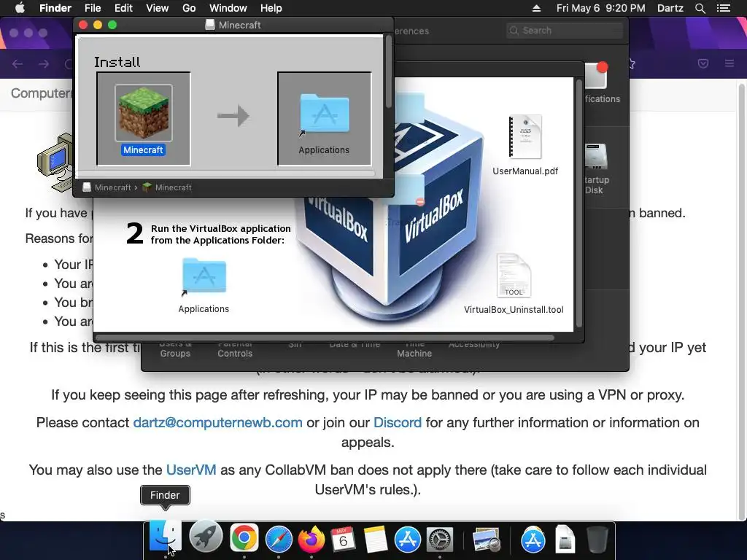This screenshot has height=560, width=747.
Task: Open the Help menu
Action: click(271, 8)
